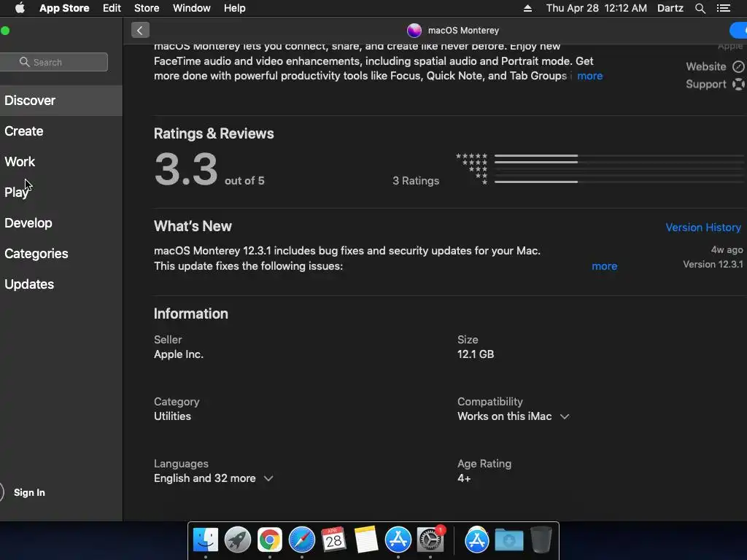Click the running App Store Dock icon
Screen dimensions: 747x560
pos(398,540)
